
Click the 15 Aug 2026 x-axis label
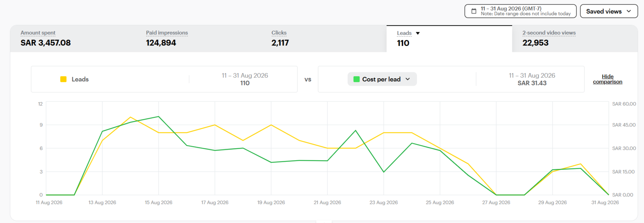tap(158, 202)
